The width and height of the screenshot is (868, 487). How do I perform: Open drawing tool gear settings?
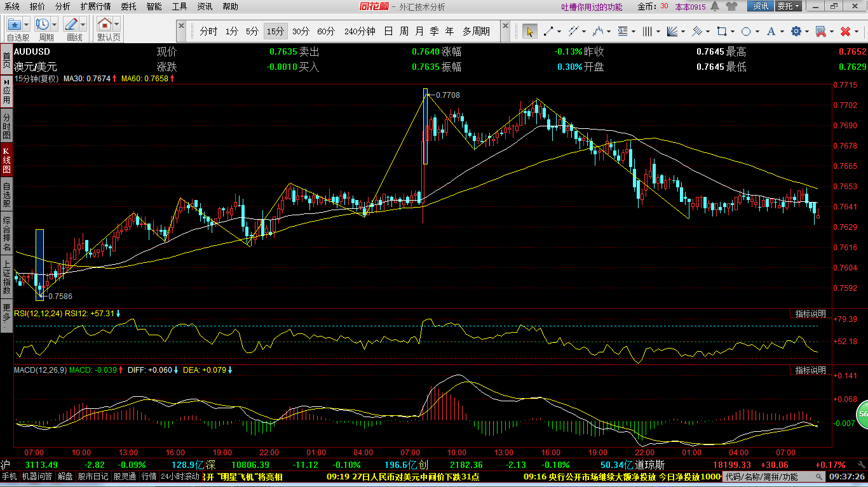(x=796, y=31)
